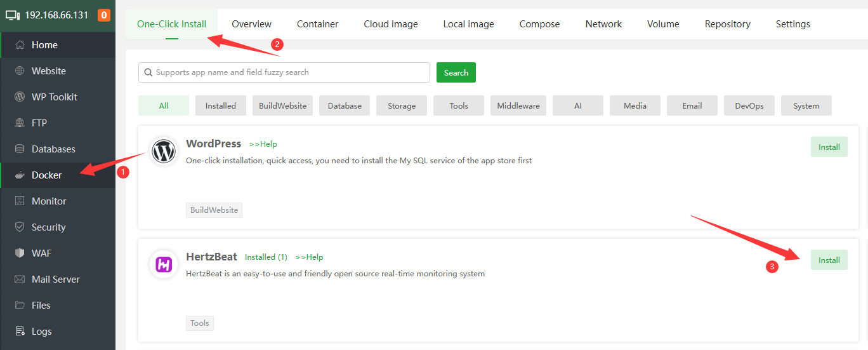Click the Files folder icon in sidebar

click(20, 306)
